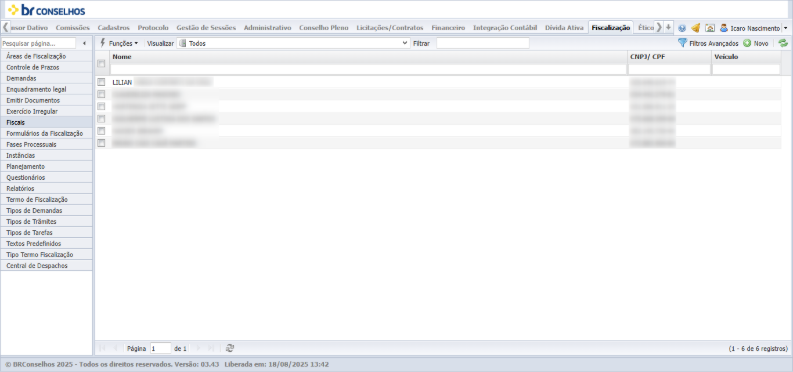Click the BR Conselhos logo
This screenshot has height=372, width=793.
[47, 10]
